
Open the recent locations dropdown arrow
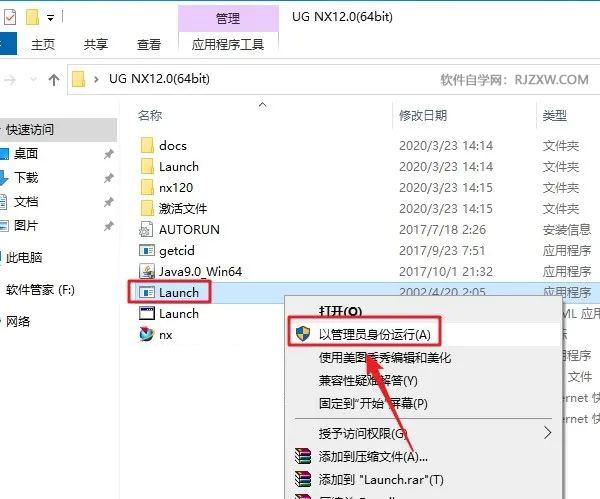click(x=34, y=80)
